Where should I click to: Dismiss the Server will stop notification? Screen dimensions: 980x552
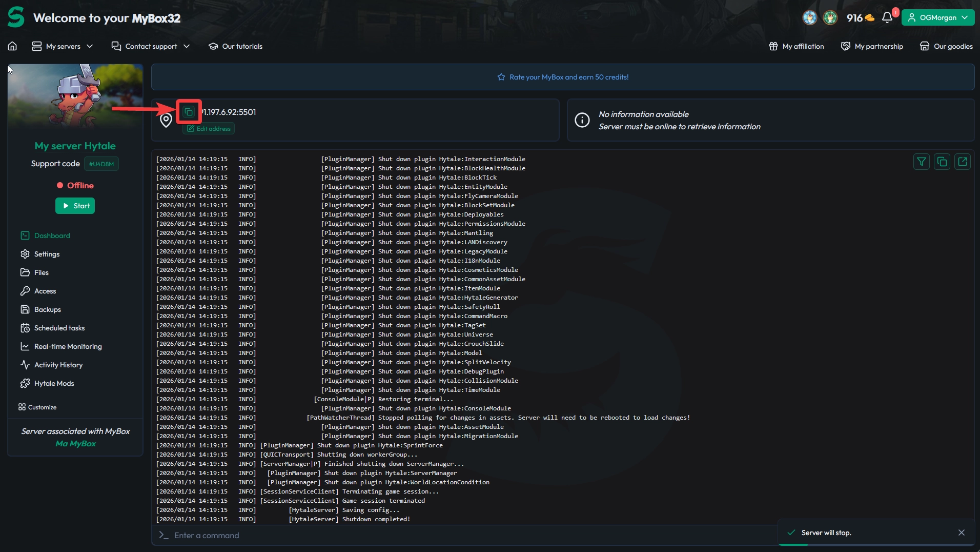tap(961, 533)
